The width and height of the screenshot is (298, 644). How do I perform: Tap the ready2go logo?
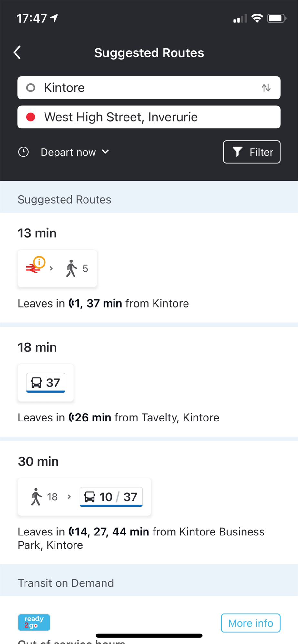click(34, 622)
